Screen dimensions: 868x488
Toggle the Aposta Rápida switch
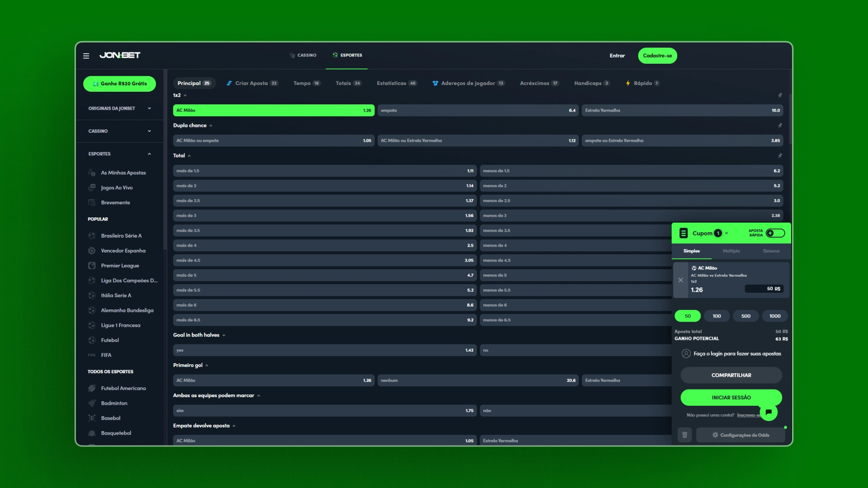click(775, 233)
